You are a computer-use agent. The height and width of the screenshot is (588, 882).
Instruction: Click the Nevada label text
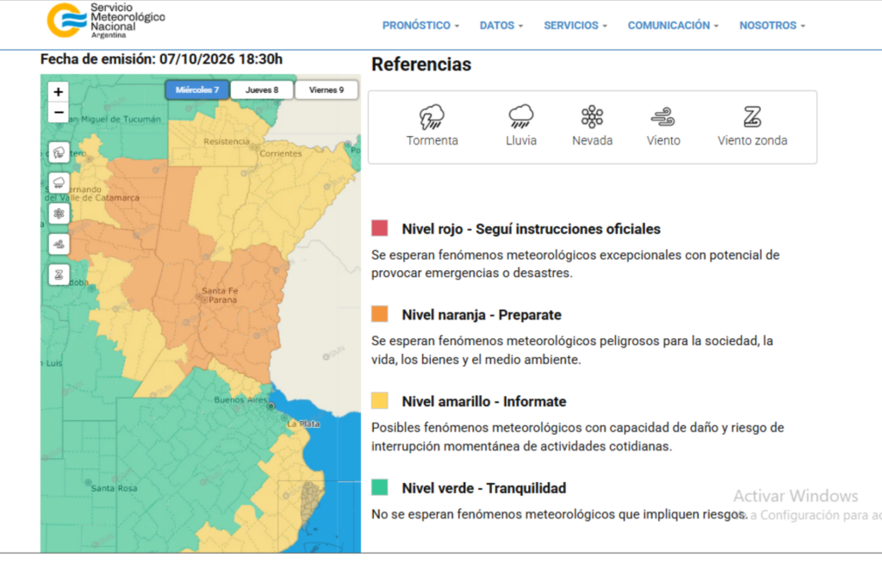[593, 140]
